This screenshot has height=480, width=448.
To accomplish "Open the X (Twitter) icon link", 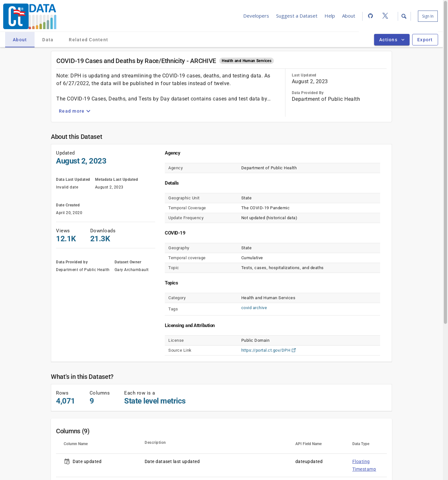I will (x=385, y=16).
